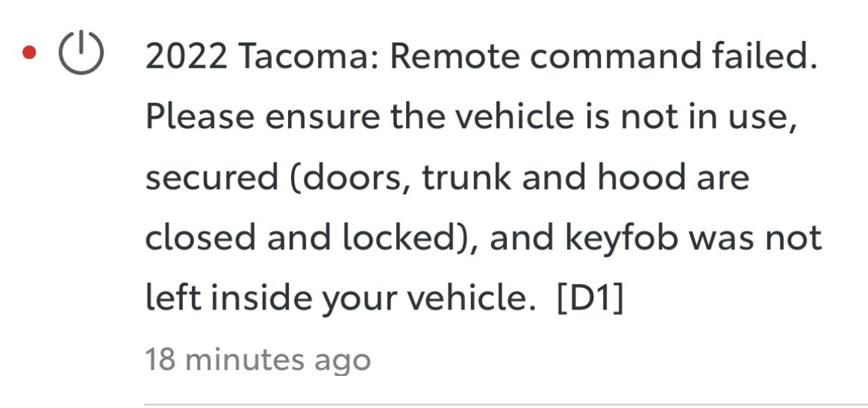Click the red unread notification dot
The height and width of the screenshot is (408, 868).
(x=29, y=53)
